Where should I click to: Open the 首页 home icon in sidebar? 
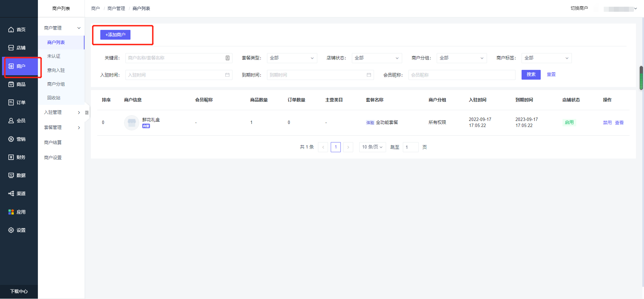(x=11, y=30)
